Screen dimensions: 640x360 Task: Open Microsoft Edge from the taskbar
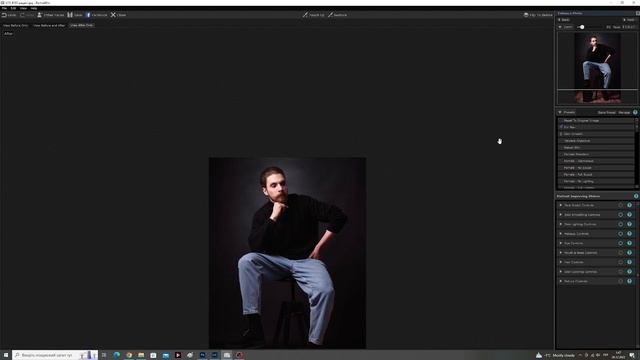(117, 355)
